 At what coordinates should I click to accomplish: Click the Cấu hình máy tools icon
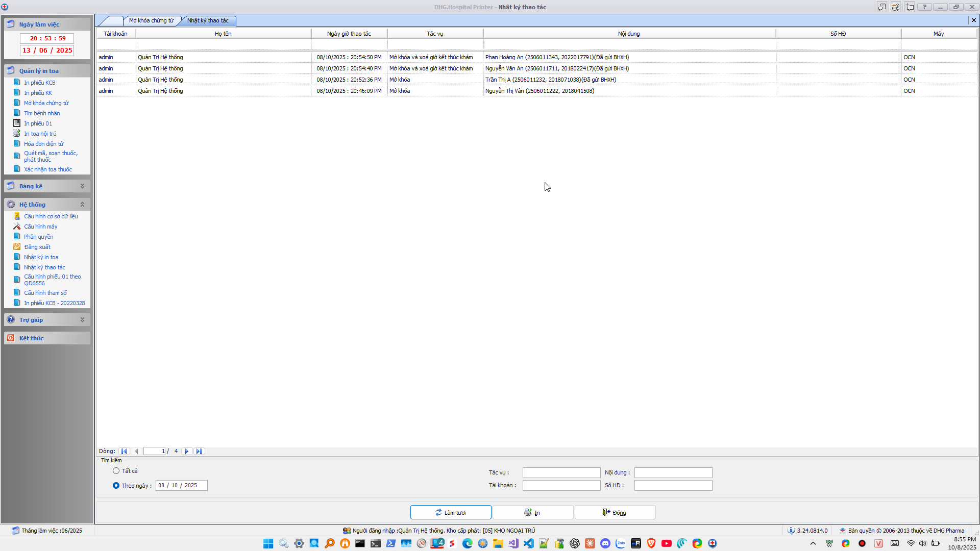(16, 227)
